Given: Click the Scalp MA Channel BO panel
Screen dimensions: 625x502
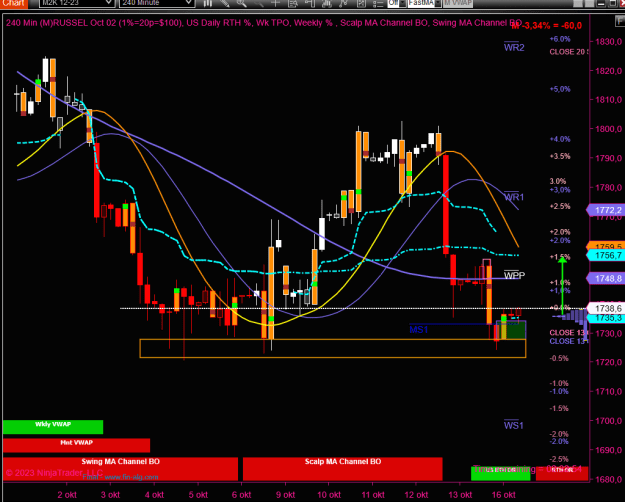Looking at the screenshot, I should pyautogui.click(x=342, y=469).
